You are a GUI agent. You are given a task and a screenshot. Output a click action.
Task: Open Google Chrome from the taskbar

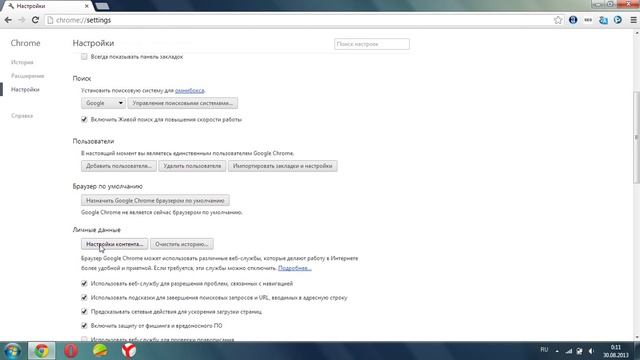42,351
